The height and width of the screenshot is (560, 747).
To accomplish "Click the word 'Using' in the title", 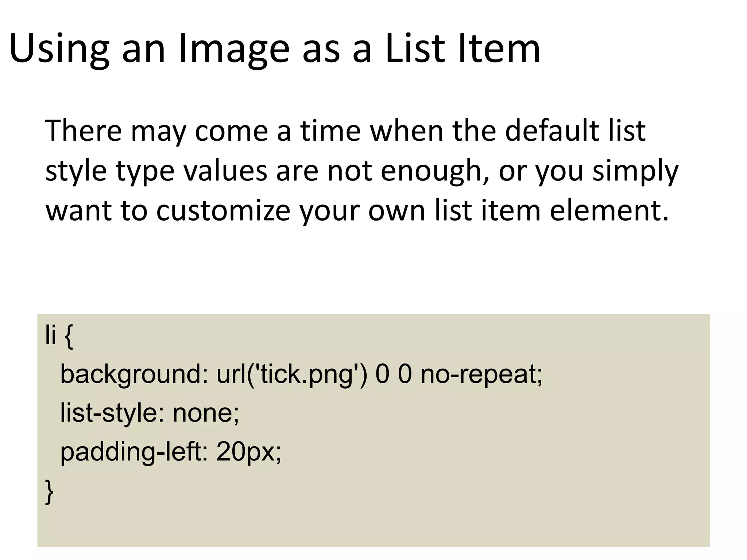I will (x=59, y=50).
